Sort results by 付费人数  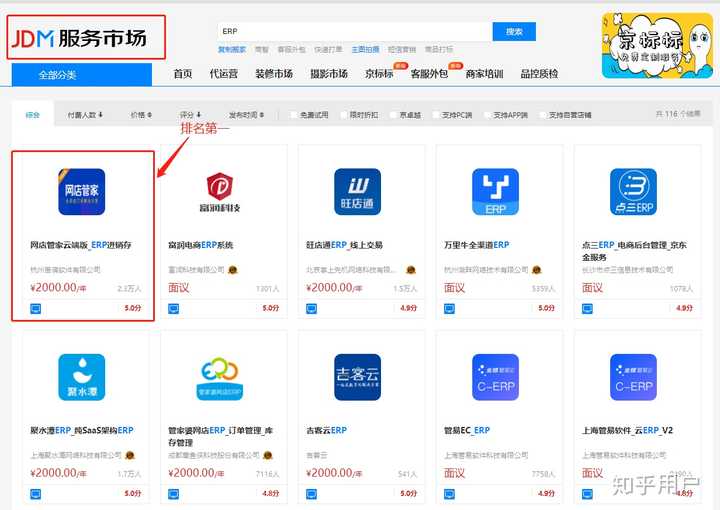coord(85,115)
